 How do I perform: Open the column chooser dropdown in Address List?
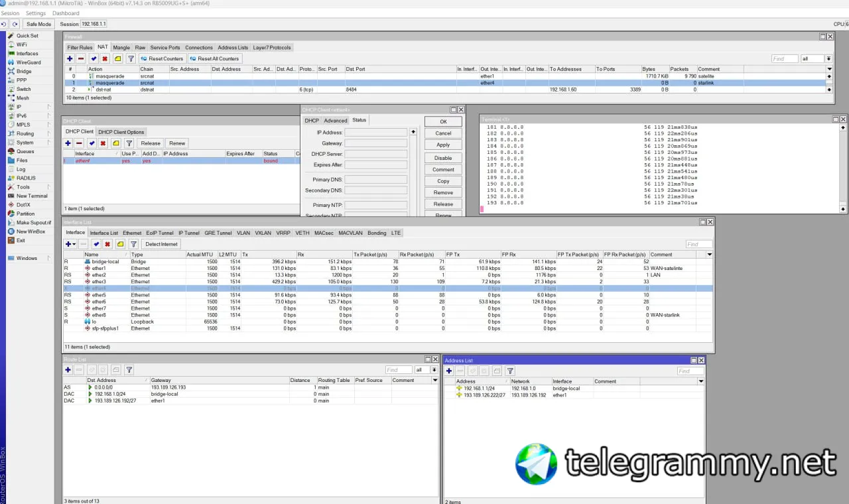click(x=702, y=381)
